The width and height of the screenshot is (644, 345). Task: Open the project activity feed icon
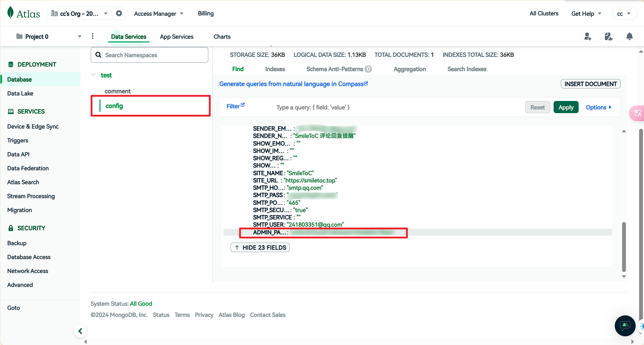[x=609, y=37]
